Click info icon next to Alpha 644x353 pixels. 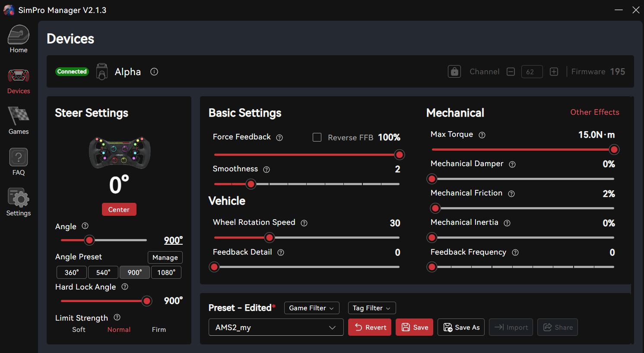click(x=154, y=72)
